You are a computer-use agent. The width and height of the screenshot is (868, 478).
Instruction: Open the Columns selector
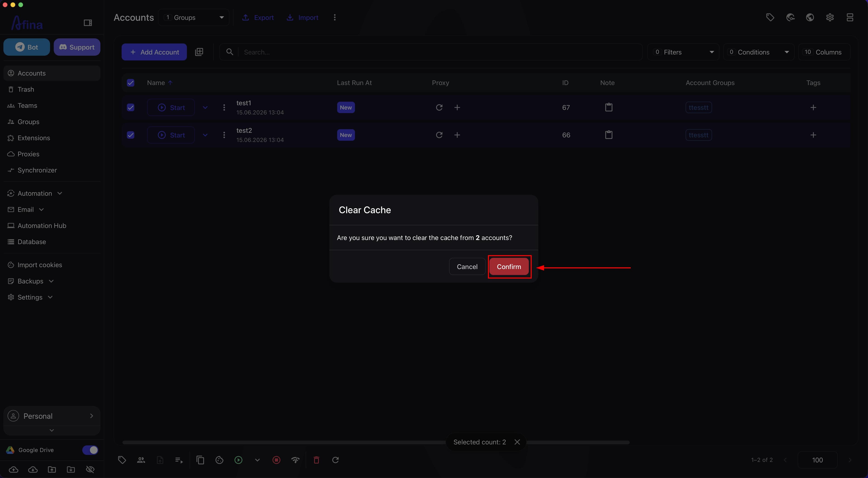(x=824, y=52)
